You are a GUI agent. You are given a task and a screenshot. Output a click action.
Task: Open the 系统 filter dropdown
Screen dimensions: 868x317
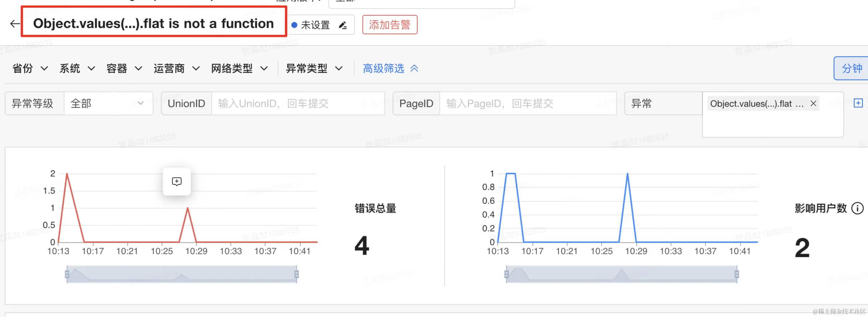[x=77, y=68]
